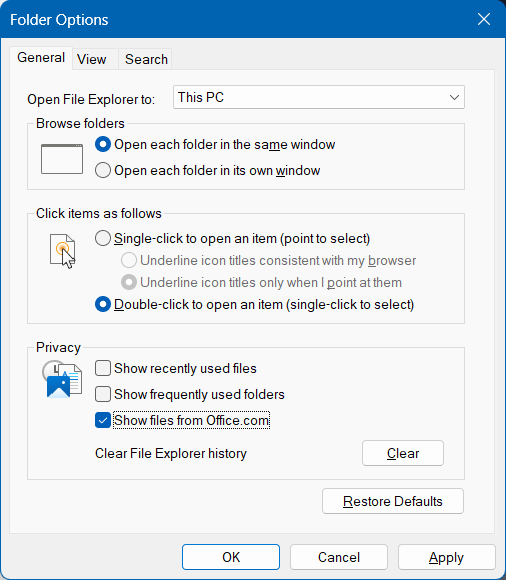Switch to the Search tab
The width and height of the screenshot is (506, 580).
click(146, 59)
